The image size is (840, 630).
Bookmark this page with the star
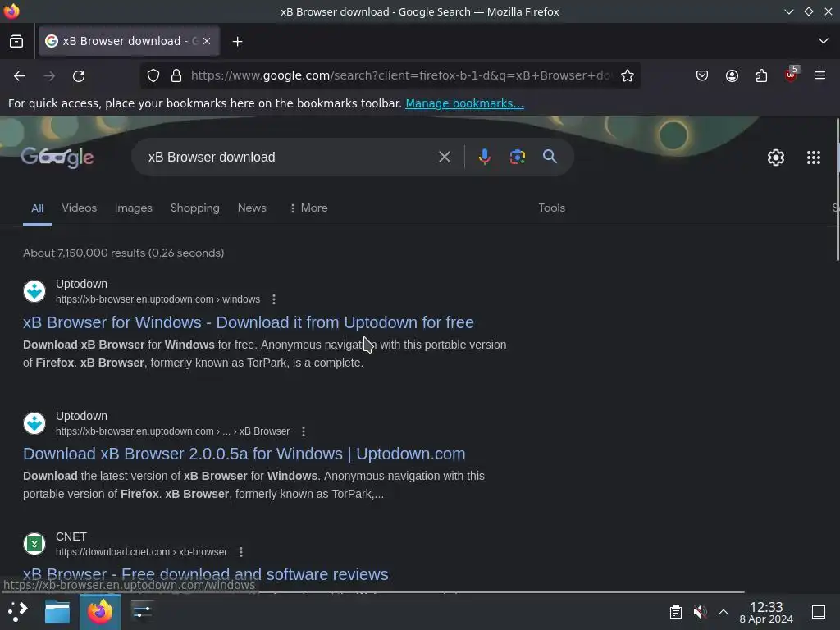[628, 76]
